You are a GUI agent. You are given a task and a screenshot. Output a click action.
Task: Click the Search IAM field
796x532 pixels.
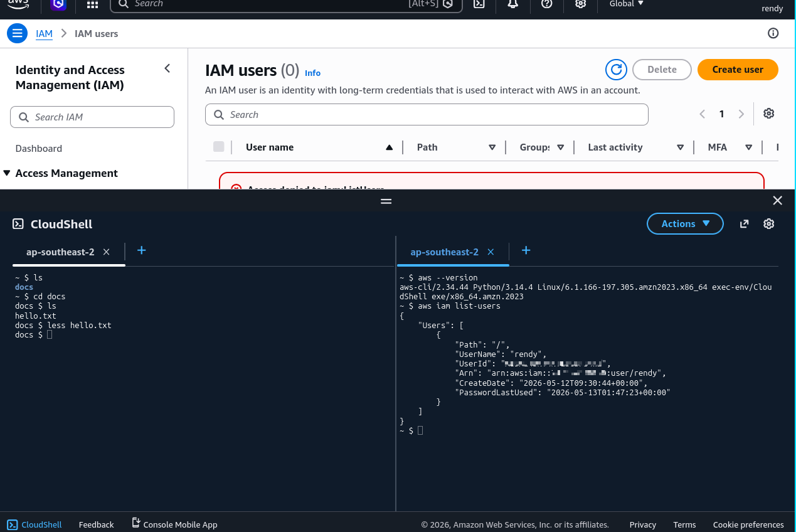tap(92, 117)
